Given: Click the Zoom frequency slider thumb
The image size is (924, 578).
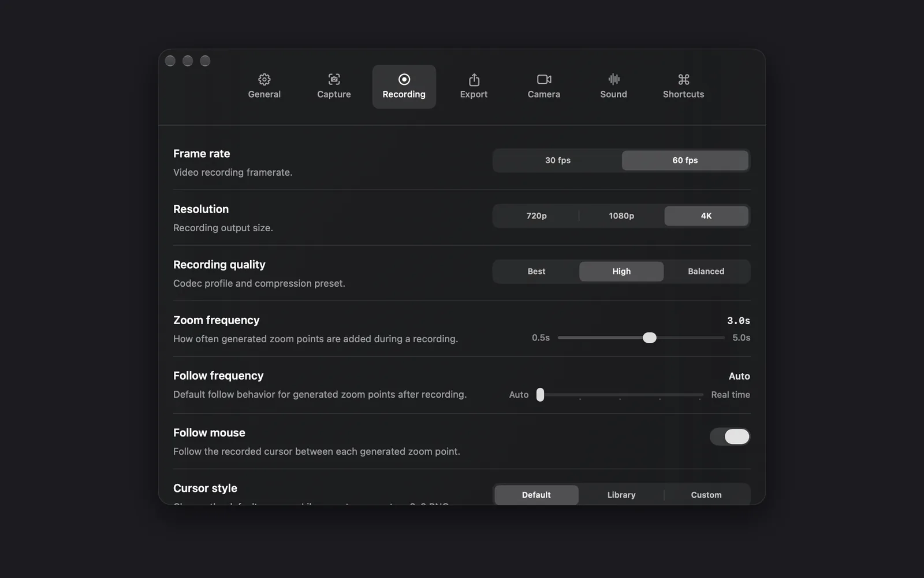Looking at the screenshot, I should pos(650,338).
